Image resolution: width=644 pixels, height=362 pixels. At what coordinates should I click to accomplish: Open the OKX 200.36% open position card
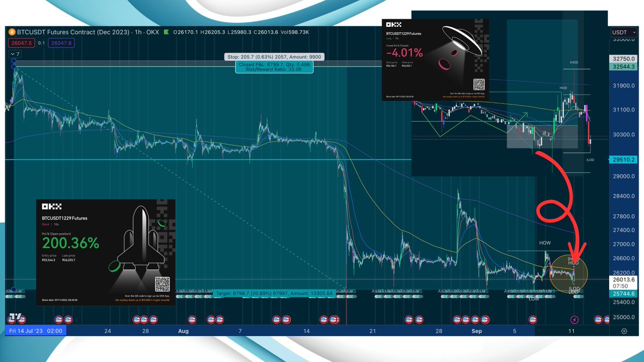click(x=106, y=252)
